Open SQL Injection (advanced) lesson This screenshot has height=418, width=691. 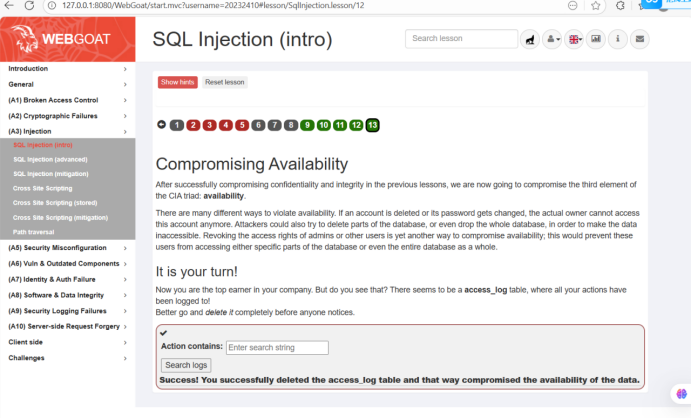point(50,159)
